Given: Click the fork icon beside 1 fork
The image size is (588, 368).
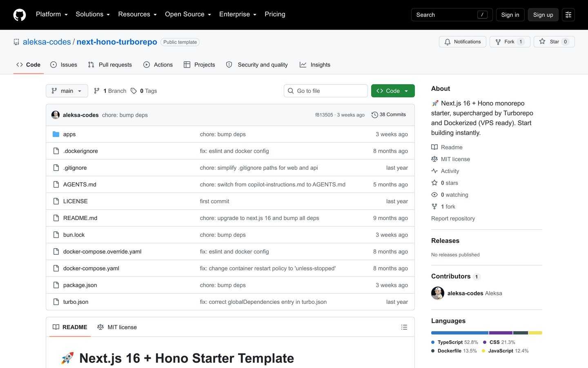Looking at the screenshot, I should [434, 206].
